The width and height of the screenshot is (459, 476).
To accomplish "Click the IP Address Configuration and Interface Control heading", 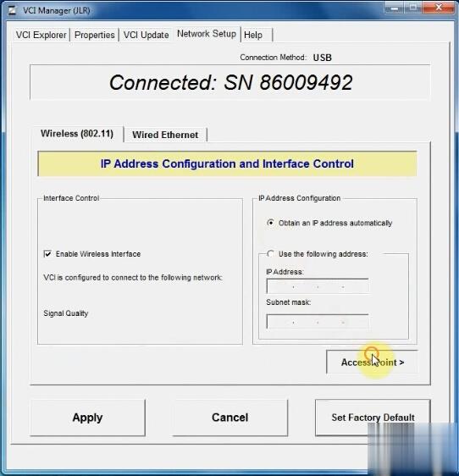I will point(227,163).
